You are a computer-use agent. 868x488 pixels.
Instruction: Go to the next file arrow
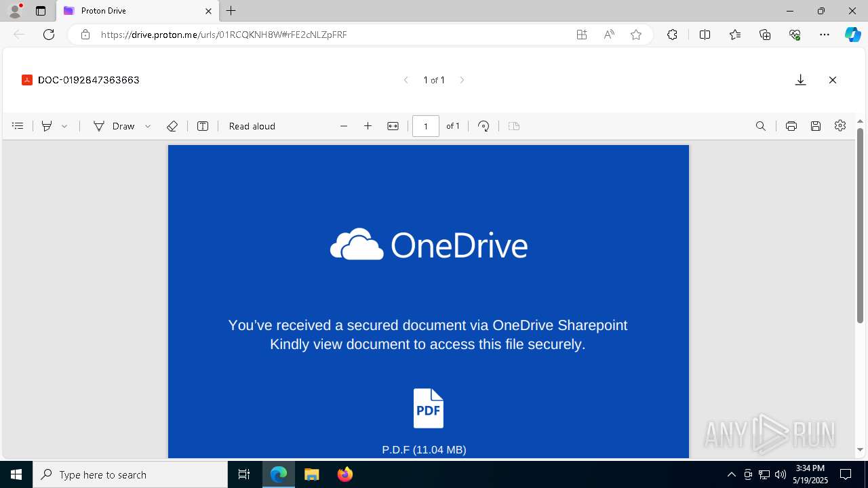[462, 80]
